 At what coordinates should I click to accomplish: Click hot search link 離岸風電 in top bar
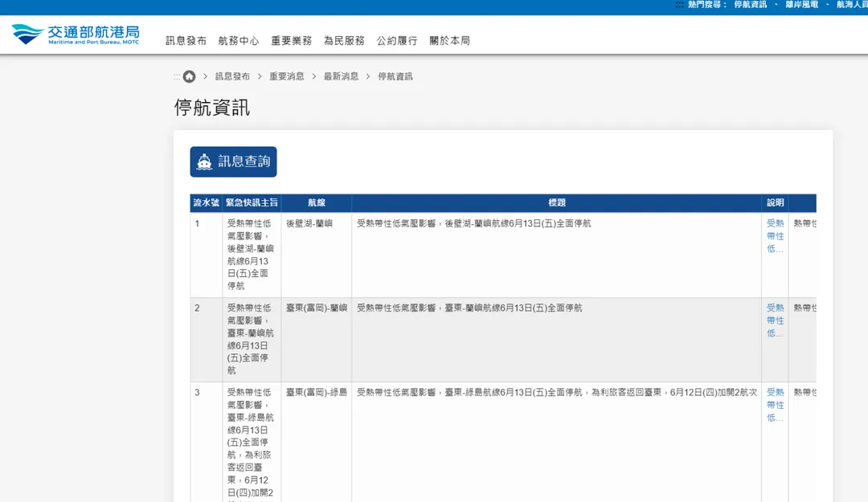[x=801, y=5]
